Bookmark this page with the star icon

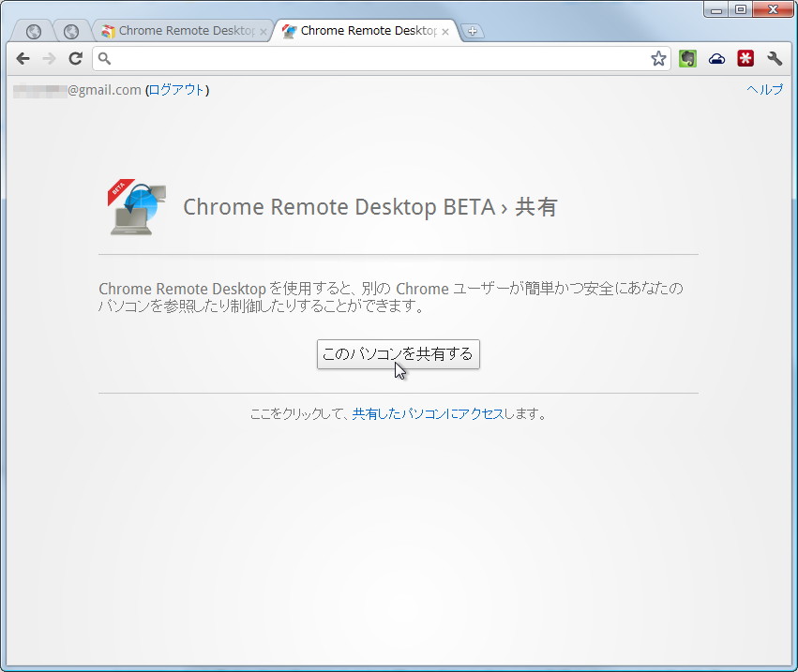(658, 59)
